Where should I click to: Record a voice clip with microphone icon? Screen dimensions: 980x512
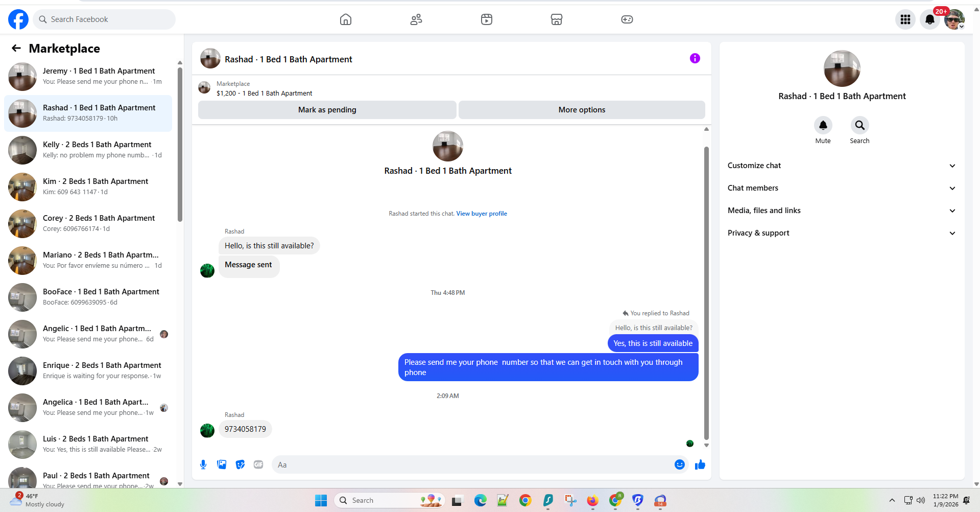(x=203, y=464)
